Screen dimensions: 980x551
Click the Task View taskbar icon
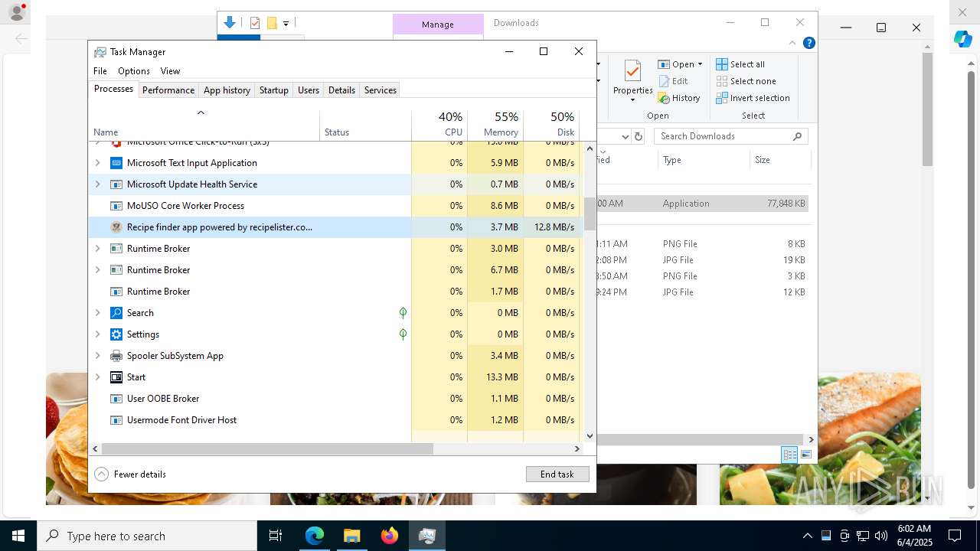point(276,536)
